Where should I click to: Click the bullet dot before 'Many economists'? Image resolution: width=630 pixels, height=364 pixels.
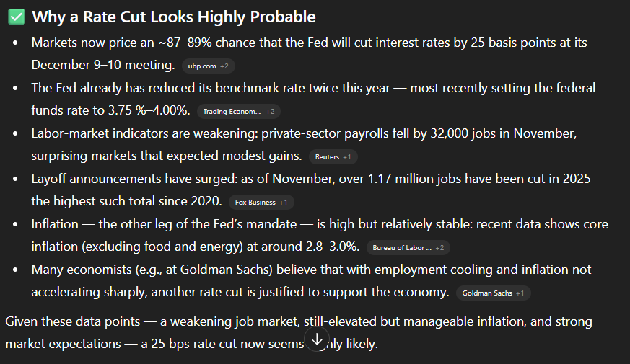tap(15, 270)
